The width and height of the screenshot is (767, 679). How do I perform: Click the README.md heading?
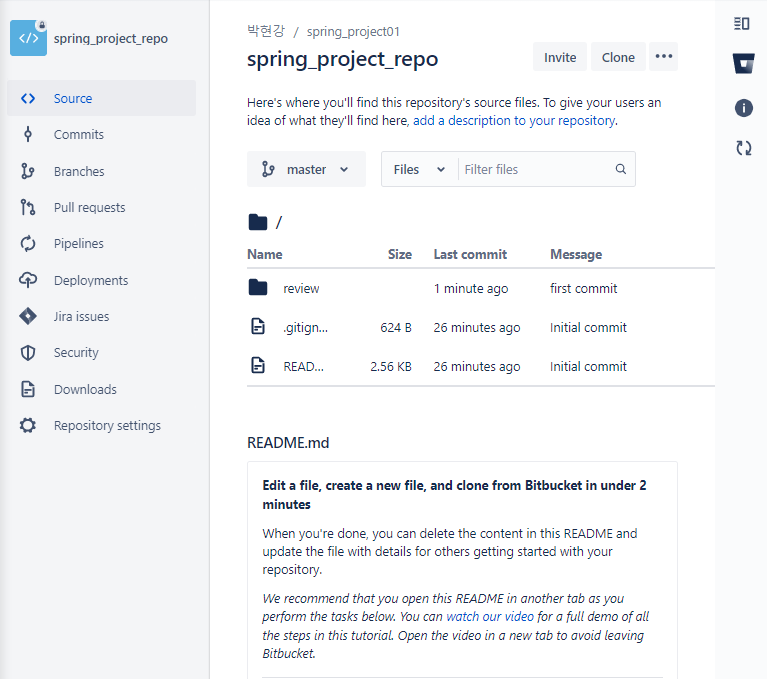[288, 443]
